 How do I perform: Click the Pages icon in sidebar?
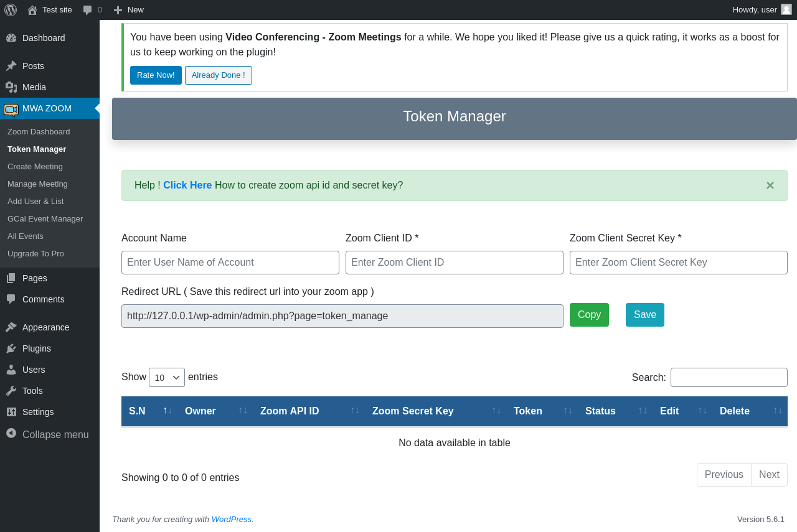(x=11, y=278)
